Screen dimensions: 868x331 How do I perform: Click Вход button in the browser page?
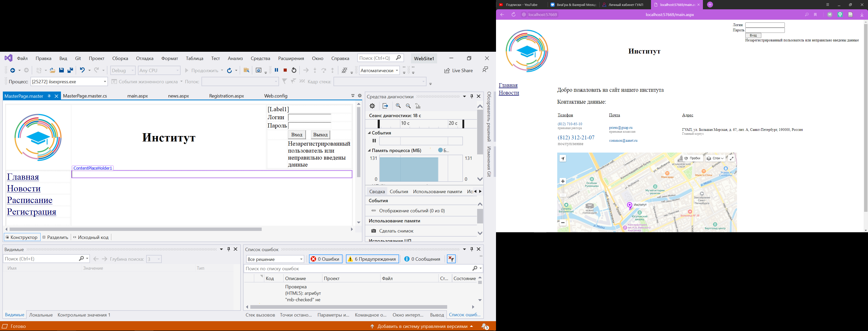tap(753, 35)
